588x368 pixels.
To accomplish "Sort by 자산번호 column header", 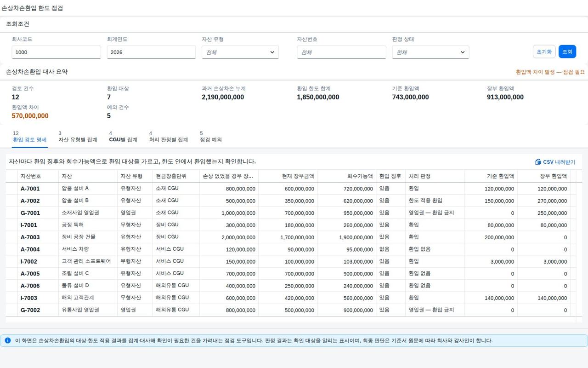I will [x=38, y=176].
